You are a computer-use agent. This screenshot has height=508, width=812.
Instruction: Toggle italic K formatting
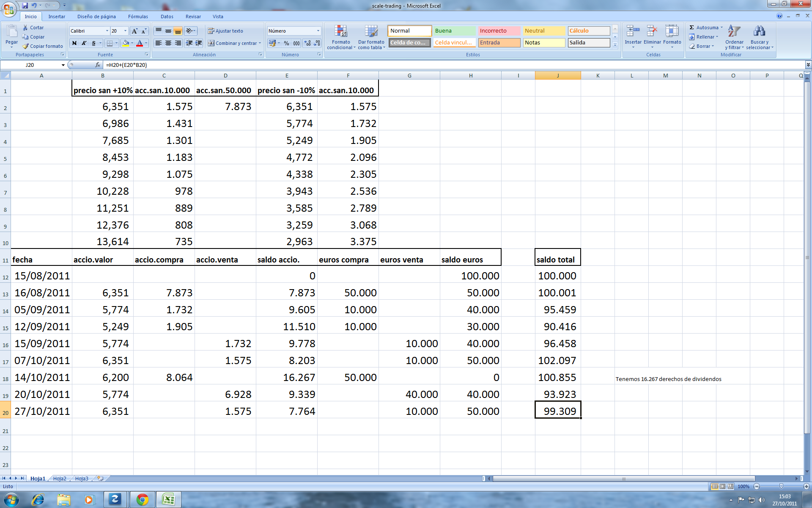[84, 43]
